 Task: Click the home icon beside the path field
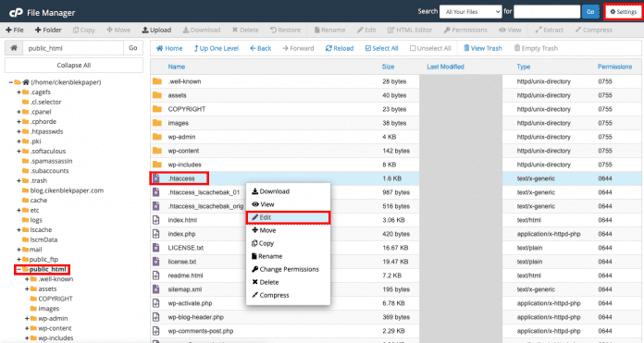(14, 48)
